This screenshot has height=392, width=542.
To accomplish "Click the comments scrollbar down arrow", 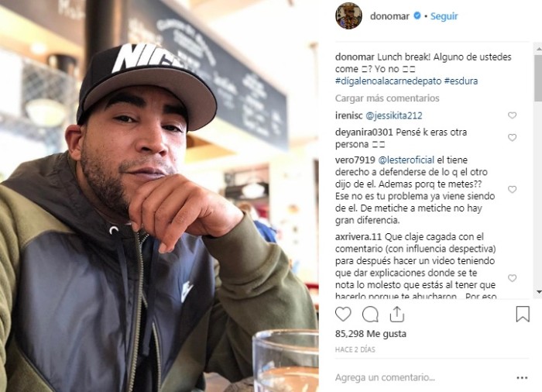I will click(539, 292).
